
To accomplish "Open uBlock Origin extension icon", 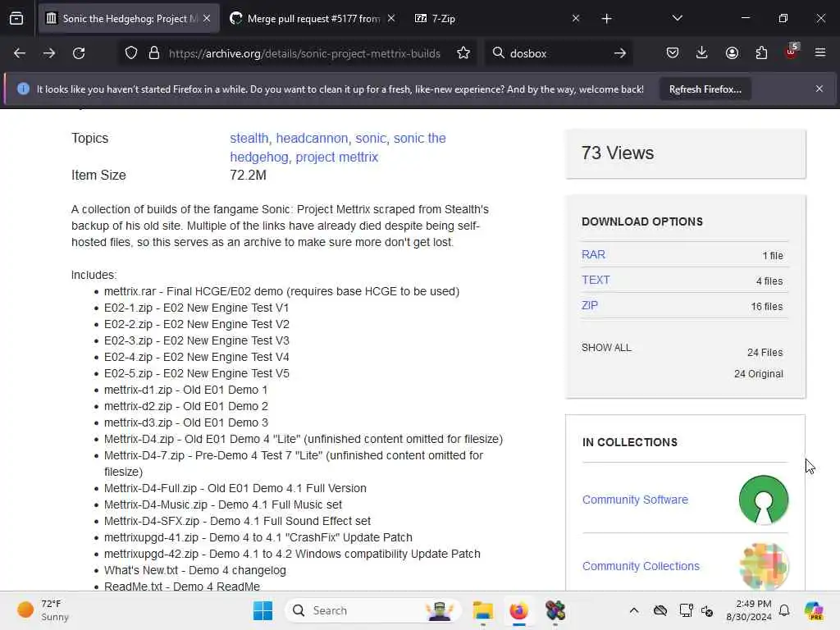I will pyautogui.click(x=792, y=52).
